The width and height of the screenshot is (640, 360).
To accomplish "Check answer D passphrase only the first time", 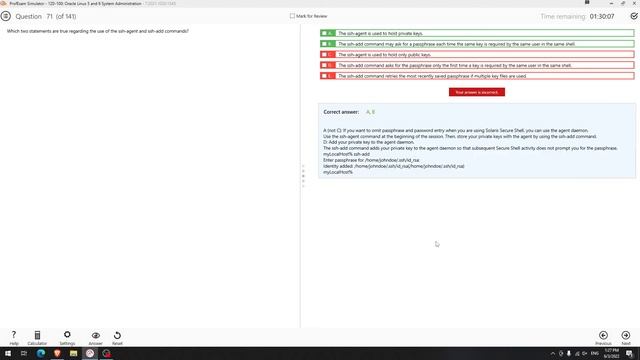I will (324, 65).
